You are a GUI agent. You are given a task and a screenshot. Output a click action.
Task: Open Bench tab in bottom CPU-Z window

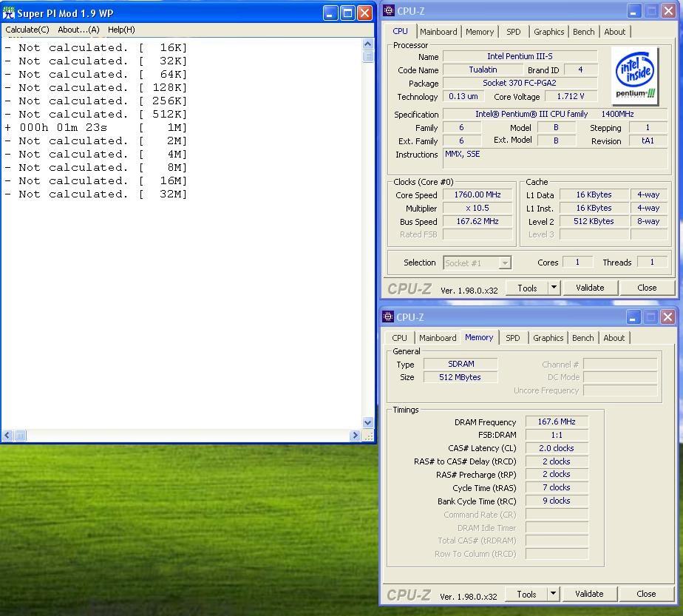click(582, 338)
